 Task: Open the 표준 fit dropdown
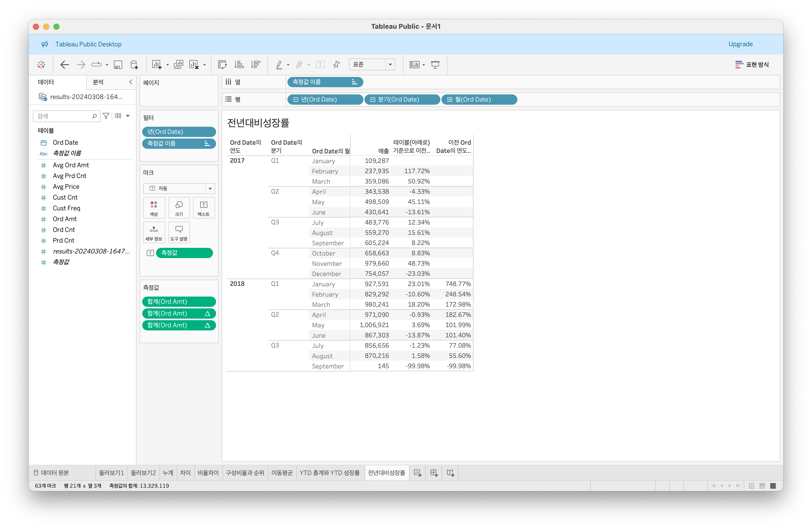pos(390,64)
